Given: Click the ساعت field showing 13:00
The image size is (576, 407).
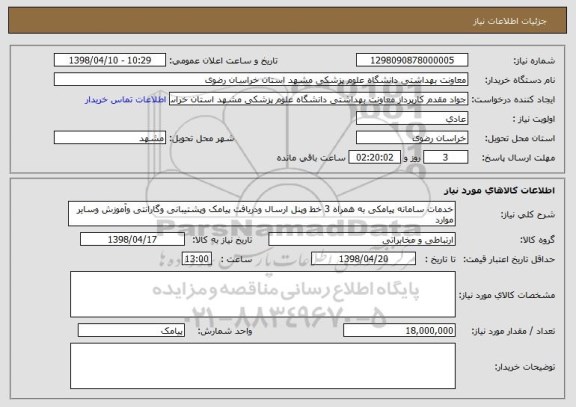Looking at the screenshot, I should pos(197,259).
